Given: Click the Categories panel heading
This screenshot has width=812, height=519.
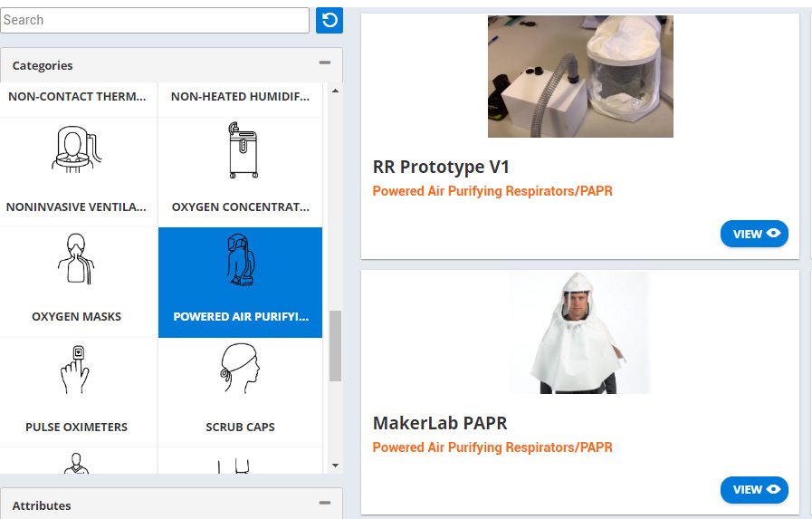Looking at the screenshot, I should (x=43, y=66).
